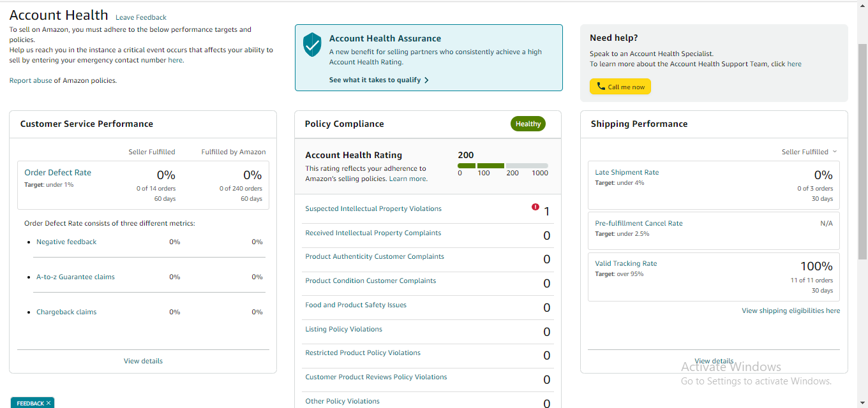The image size is (868, 408).
Task: Click the chevron next to See what it takes to qualify
Action: coord(426,80)
